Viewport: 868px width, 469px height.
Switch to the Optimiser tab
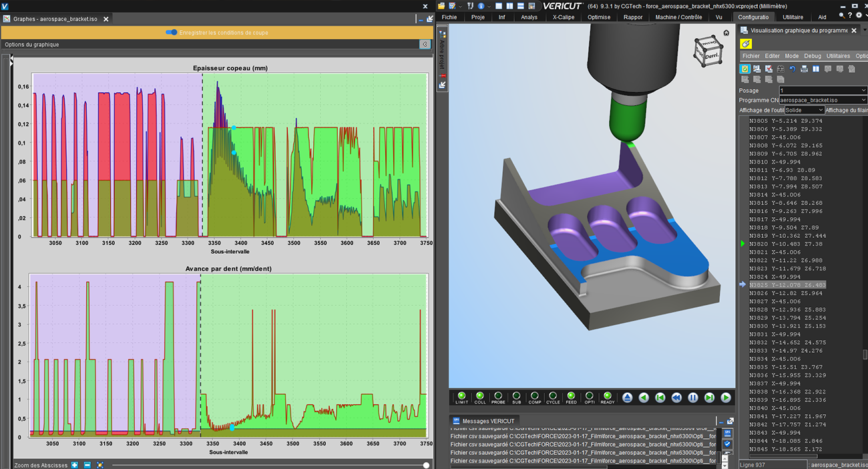pos(598,17)
